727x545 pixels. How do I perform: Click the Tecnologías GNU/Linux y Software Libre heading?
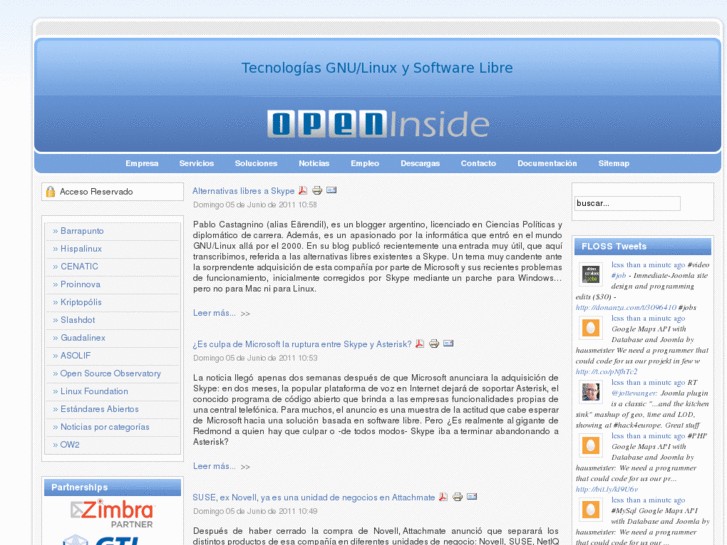pos(377,68)
